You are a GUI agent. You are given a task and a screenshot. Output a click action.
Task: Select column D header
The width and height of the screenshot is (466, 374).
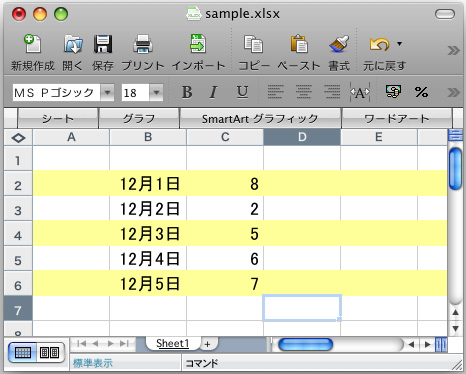coord(302,137)
